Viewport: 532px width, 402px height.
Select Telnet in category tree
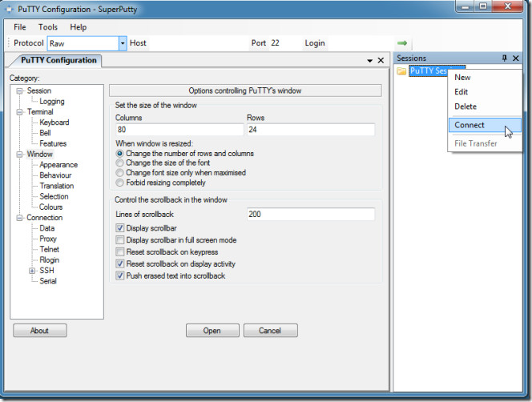click(50, 249)
